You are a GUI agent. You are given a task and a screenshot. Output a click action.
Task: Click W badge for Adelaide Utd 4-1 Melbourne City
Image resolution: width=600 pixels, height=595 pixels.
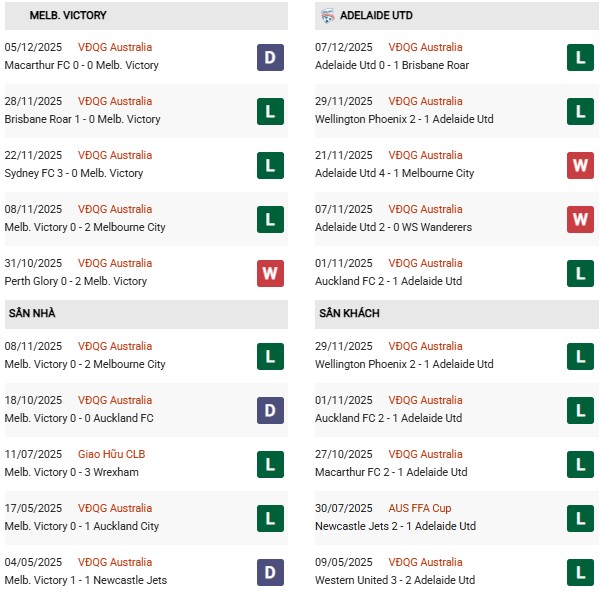[x=581, y=165]
